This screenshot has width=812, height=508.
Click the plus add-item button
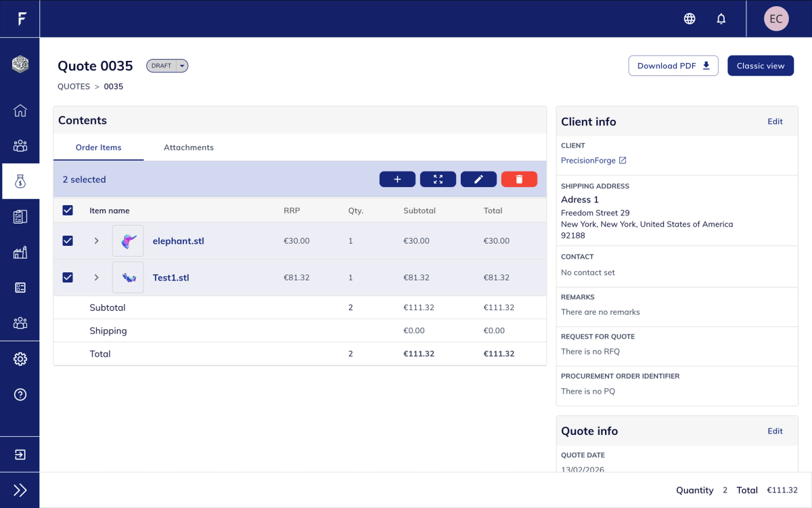coord(397,179)
